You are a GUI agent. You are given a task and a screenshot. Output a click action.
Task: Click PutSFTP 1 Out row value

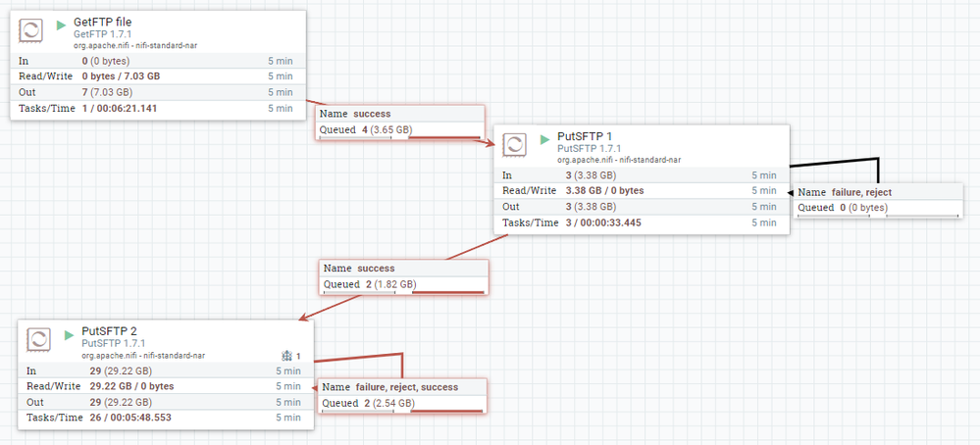[591, 207]
